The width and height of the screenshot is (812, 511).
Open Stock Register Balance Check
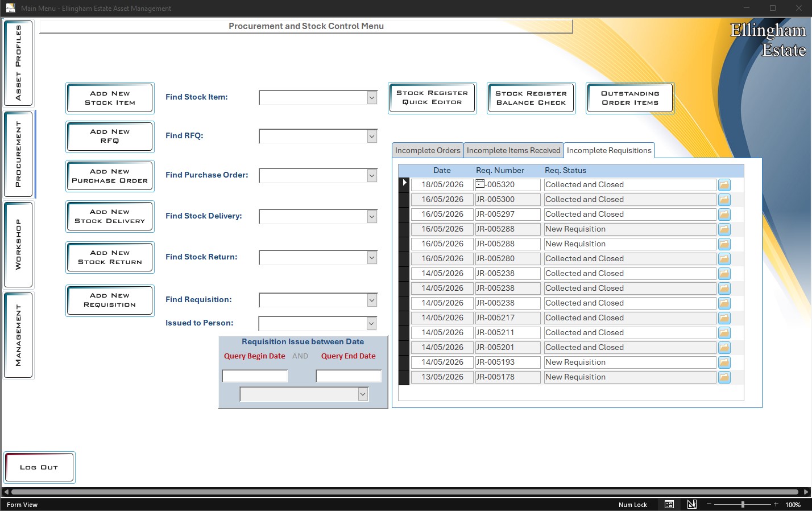pyautogui.click(x=531, y=98)
